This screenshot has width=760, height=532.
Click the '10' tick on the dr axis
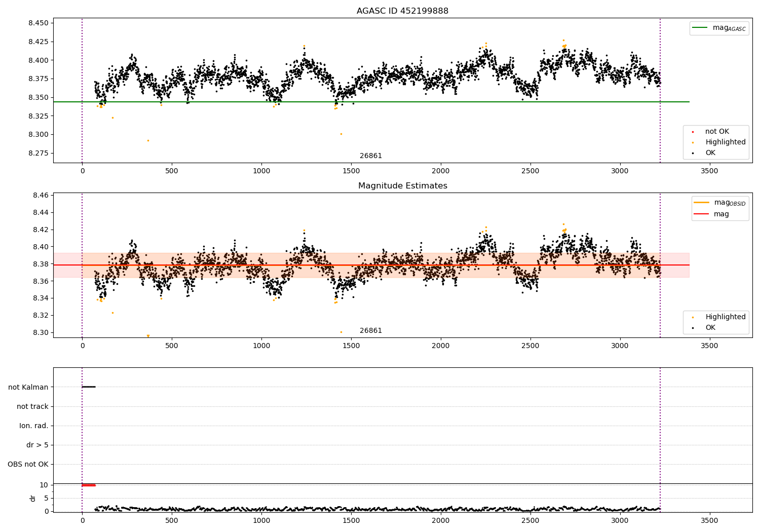click(44, 485)
